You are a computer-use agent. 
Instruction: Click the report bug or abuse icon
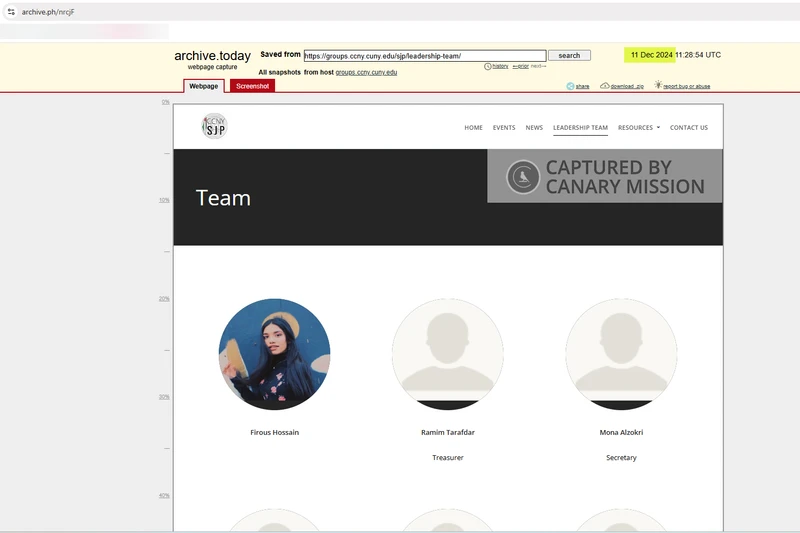click(658, 85)
